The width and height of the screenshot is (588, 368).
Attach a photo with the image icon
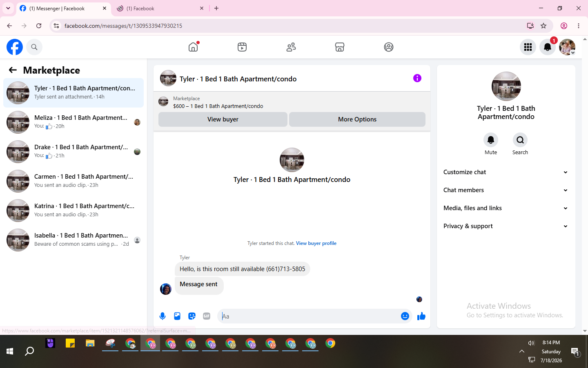(x=177, y=316)
